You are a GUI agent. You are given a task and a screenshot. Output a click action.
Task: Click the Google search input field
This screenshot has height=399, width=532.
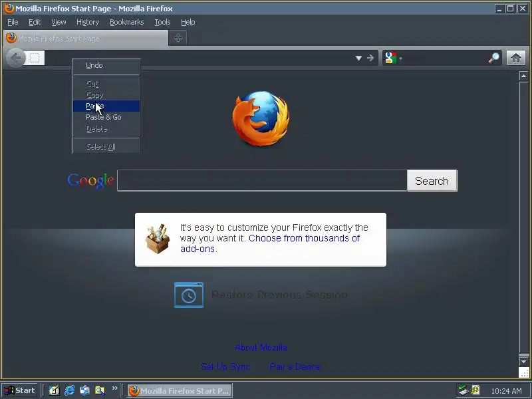coord(262,180)
